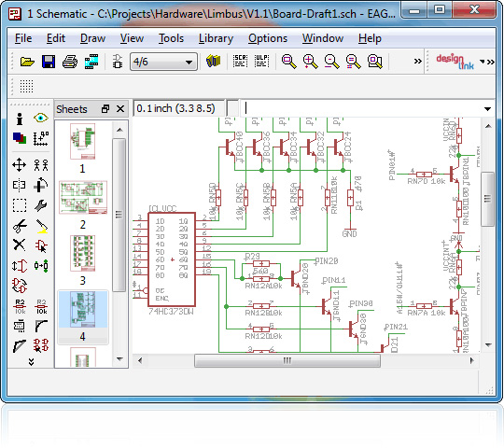Select the Info tool
This screenshot has width=504, height=448.
pos(20,119)
